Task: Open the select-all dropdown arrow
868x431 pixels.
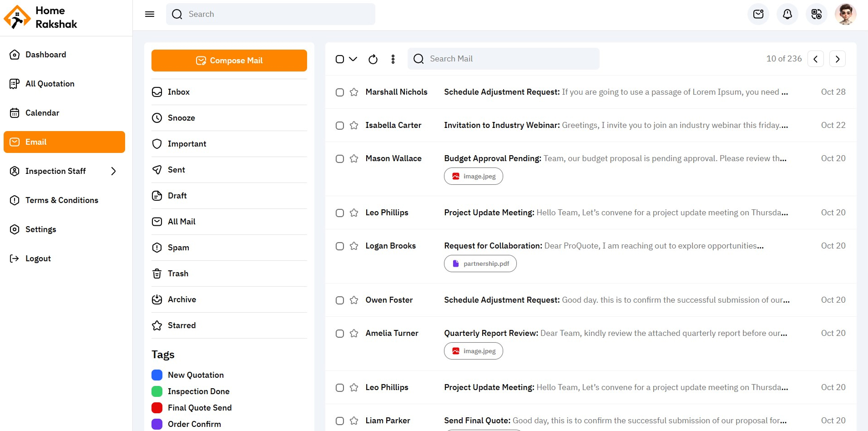Action: coord(353,59)
